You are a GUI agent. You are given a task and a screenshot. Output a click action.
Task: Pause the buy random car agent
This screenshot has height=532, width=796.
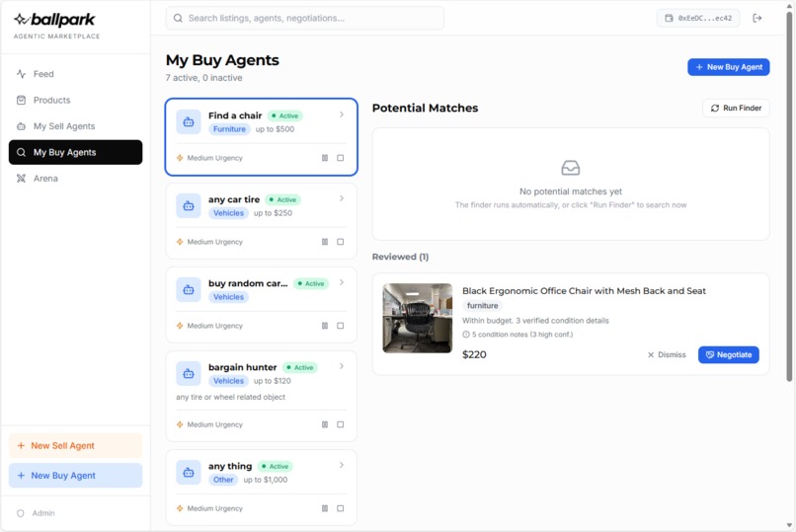pyautogui.click(x=325, y=326)
